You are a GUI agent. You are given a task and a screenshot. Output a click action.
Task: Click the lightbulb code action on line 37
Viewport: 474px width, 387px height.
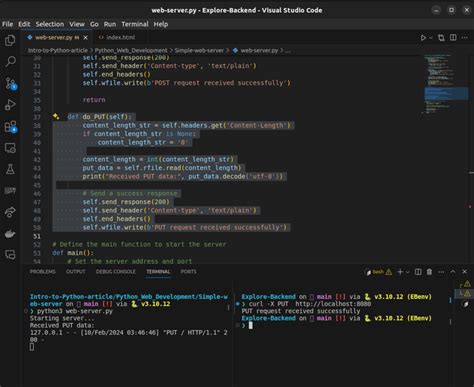(x=56, y=116)
